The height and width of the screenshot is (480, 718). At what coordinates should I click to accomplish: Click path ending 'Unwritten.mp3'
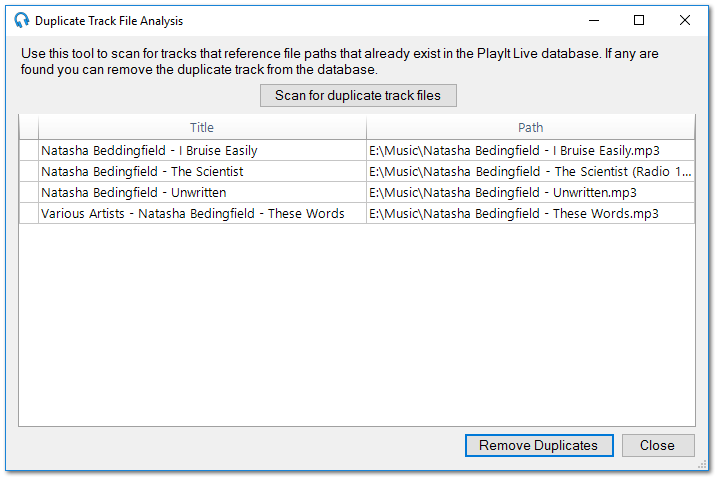pos(530,192)
